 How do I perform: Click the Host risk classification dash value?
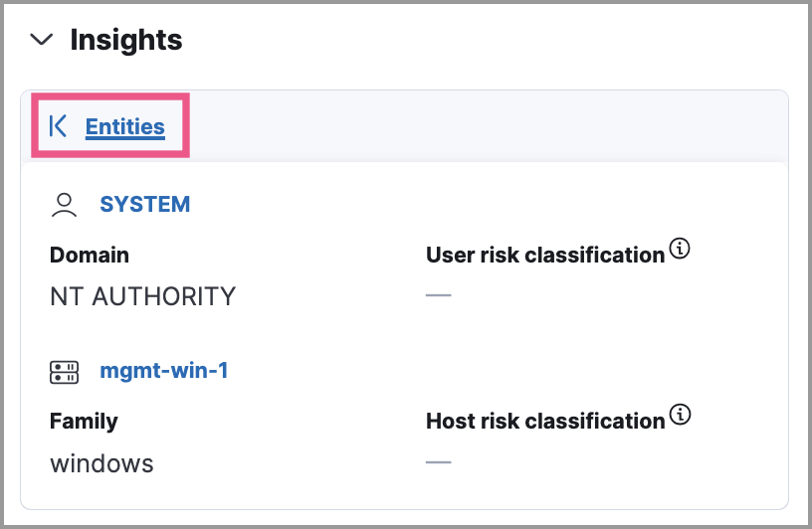[438, 462]
